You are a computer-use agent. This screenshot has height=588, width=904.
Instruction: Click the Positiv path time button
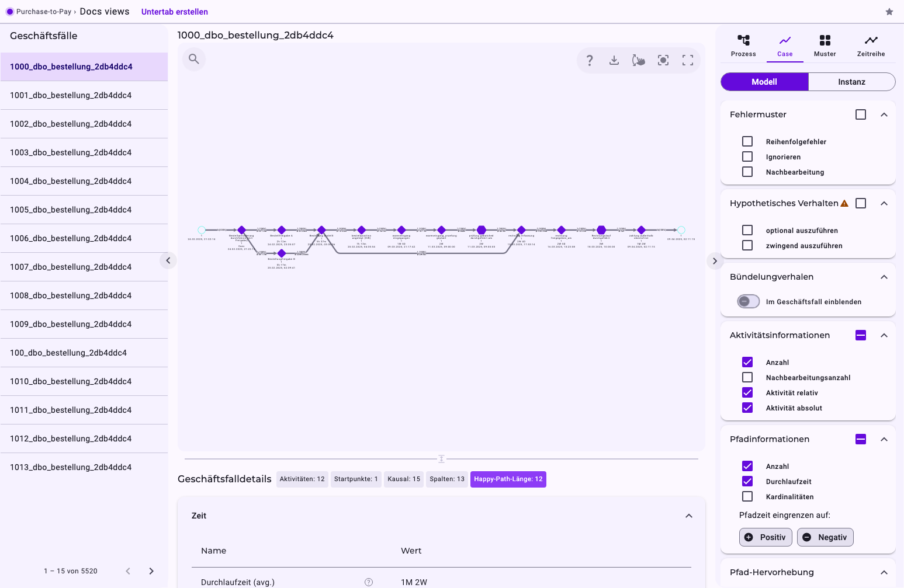click(x=766, y=537)
